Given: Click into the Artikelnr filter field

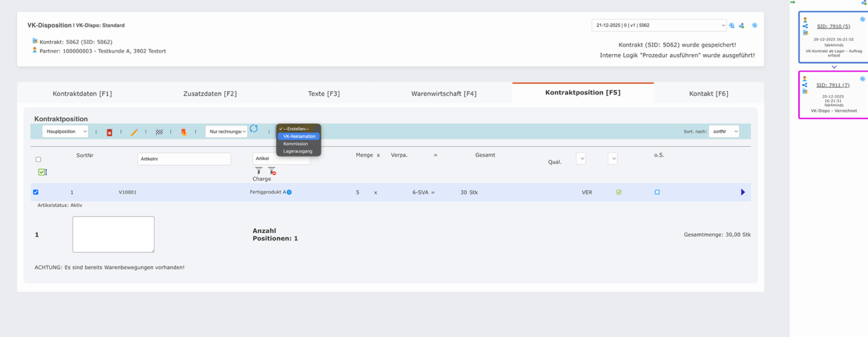Looking at the screenshot, I should 184,159.
